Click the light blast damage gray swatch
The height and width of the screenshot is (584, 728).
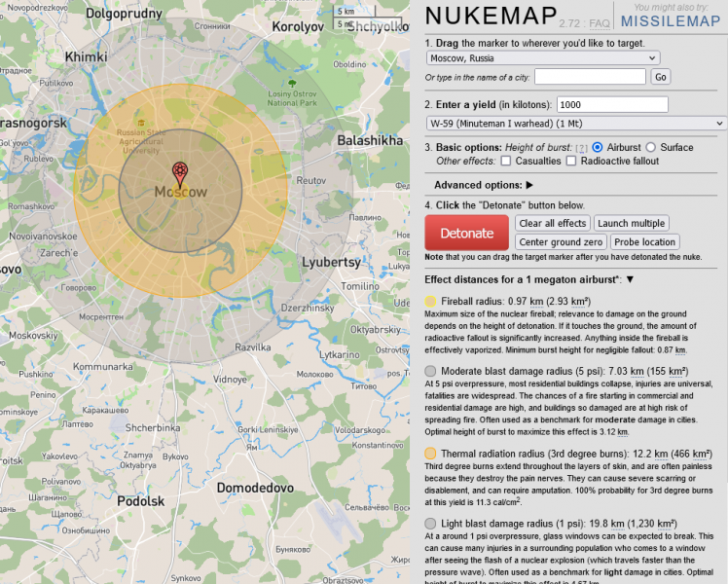(x=430, y=524)
